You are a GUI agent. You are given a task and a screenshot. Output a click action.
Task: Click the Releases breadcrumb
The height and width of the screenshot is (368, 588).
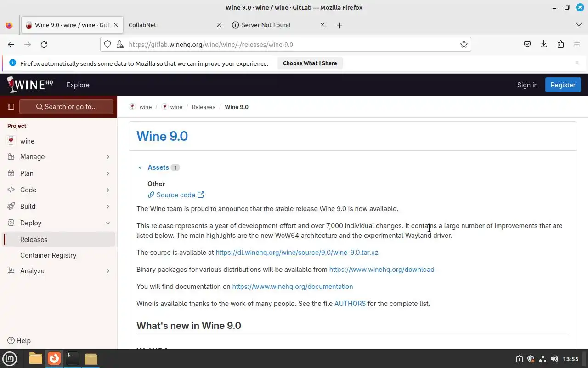pyautogui.click(x=204, y=107)
